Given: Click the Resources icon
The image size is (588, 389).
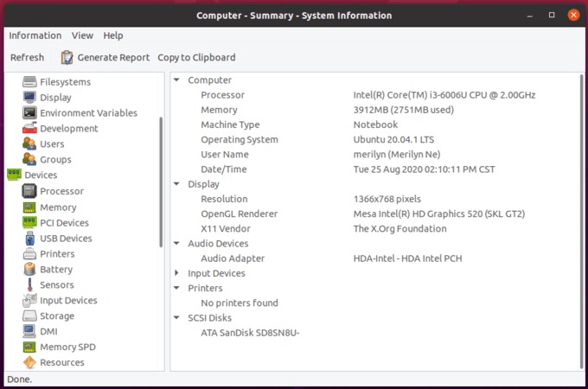Looking at the screenshot, I should point(29,362).
